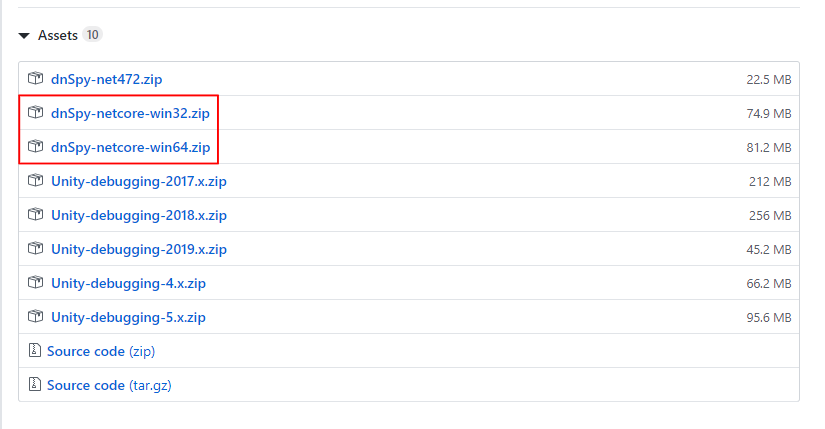Screen dimensions: 825x429
Task: Click the 45.2 MB size text
Action: [x=769, y=250]
